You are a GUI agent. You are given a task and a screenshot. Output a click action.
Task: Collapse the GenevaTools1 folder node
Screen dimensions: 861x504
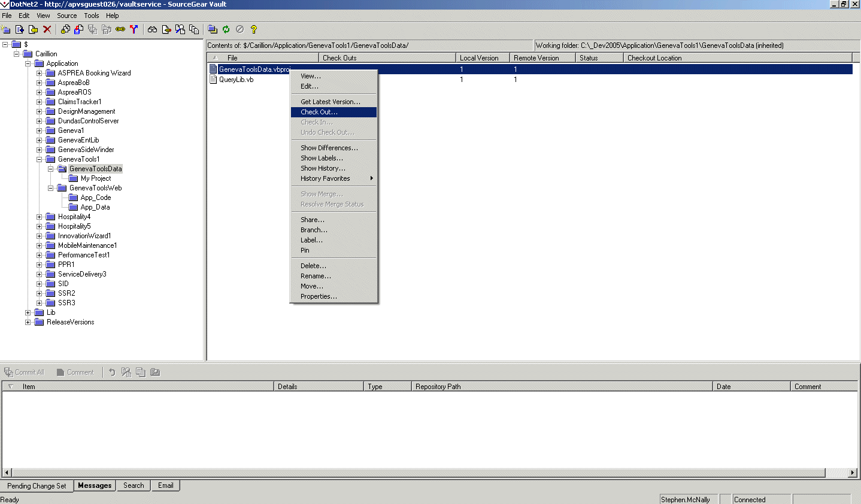pyautogui.click(x=40, y=159)
